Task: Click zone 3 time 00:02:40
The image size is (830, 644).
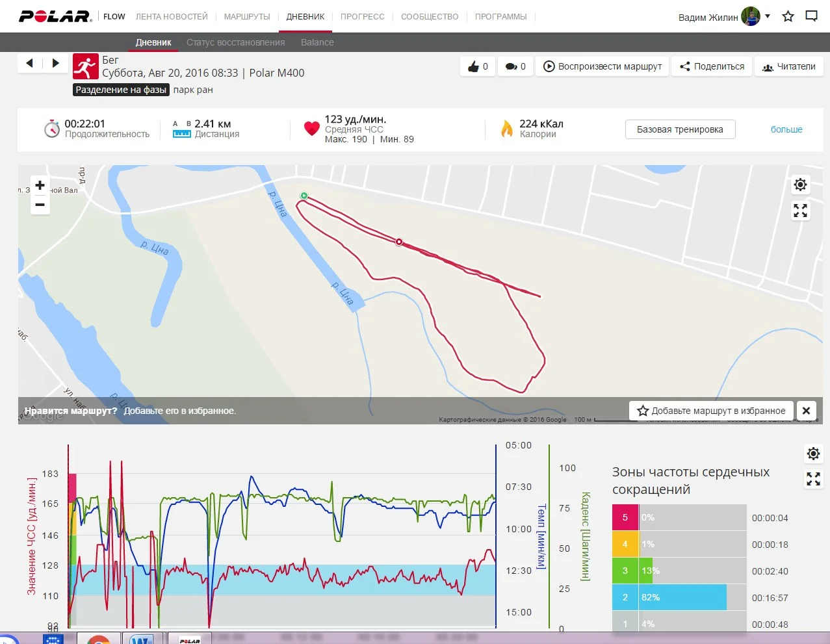Action: pyautogui.click(x=770, y=571)
